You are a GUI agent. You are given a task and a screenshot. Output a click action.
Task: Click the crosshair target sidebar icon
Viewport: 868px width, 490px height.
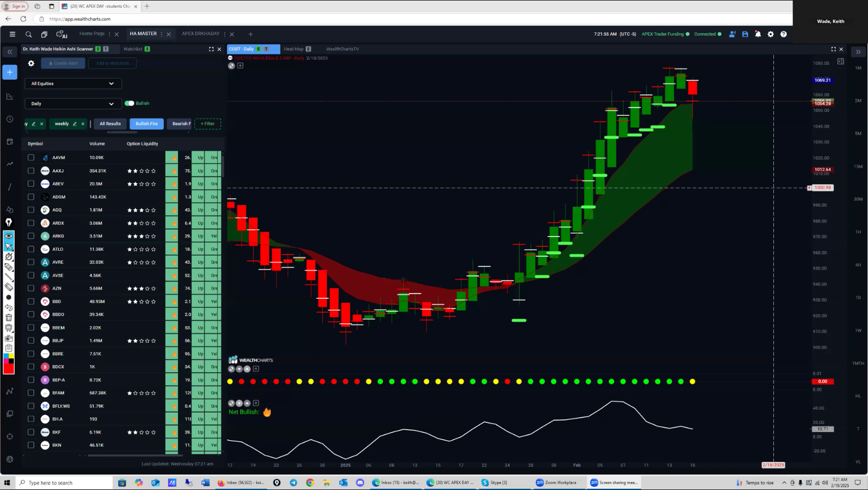(9, 436)
